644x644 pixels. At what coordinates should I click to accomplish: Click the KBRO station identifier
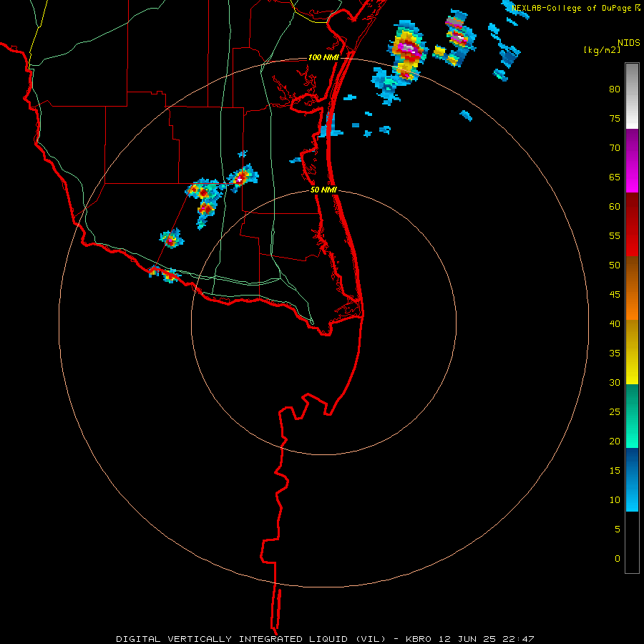(418, 639)
